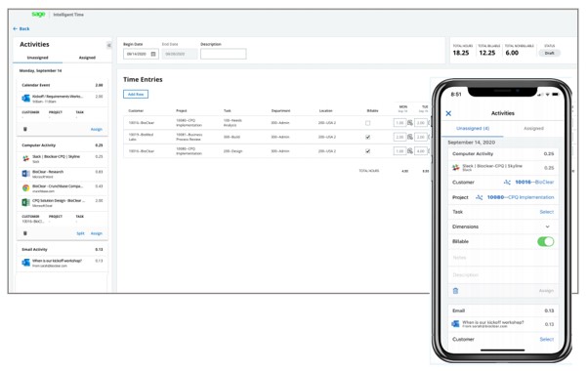Click the Begin Date input field
The height and width of the screenshot is (371, 588).
click(x=141, y=54)
